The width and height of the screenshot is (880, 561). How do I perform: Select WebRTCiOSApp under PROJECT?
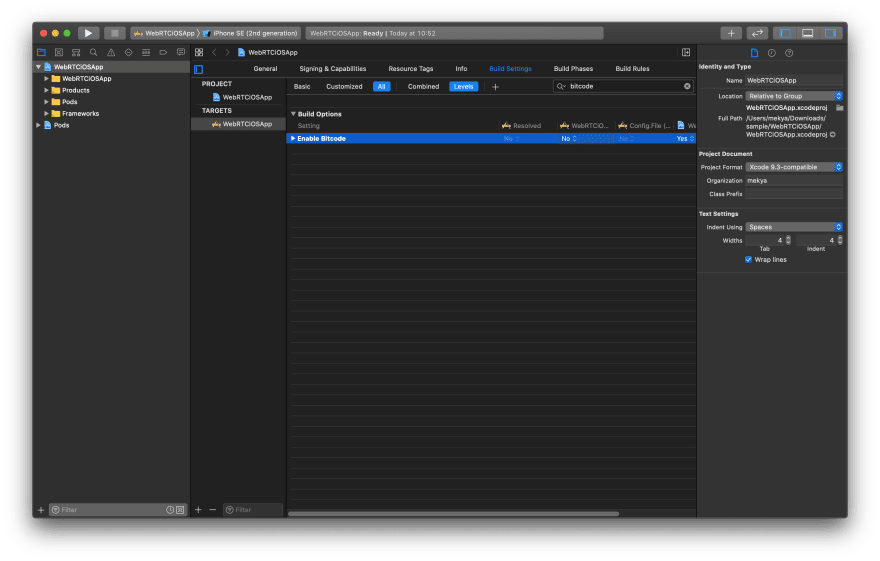pos(242,97)
